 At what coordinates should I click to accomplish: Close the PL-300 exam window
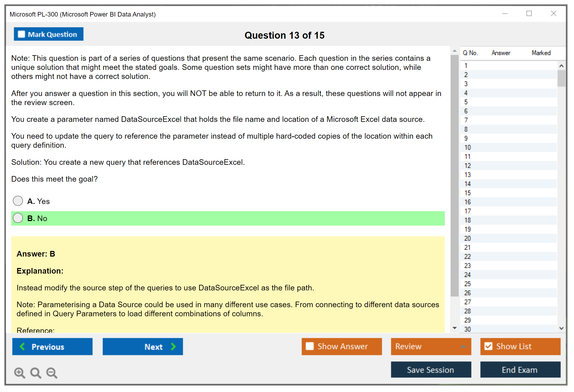click(x=553, y=14)
